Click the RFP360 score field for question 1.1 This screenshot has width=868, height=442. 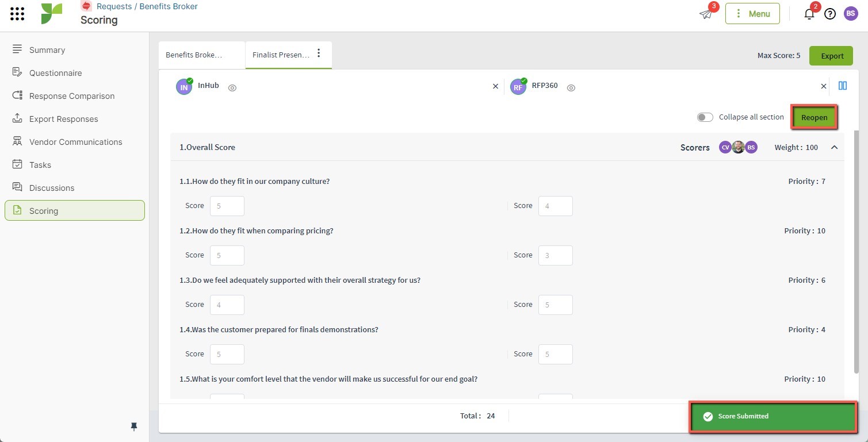coord(556,206)
